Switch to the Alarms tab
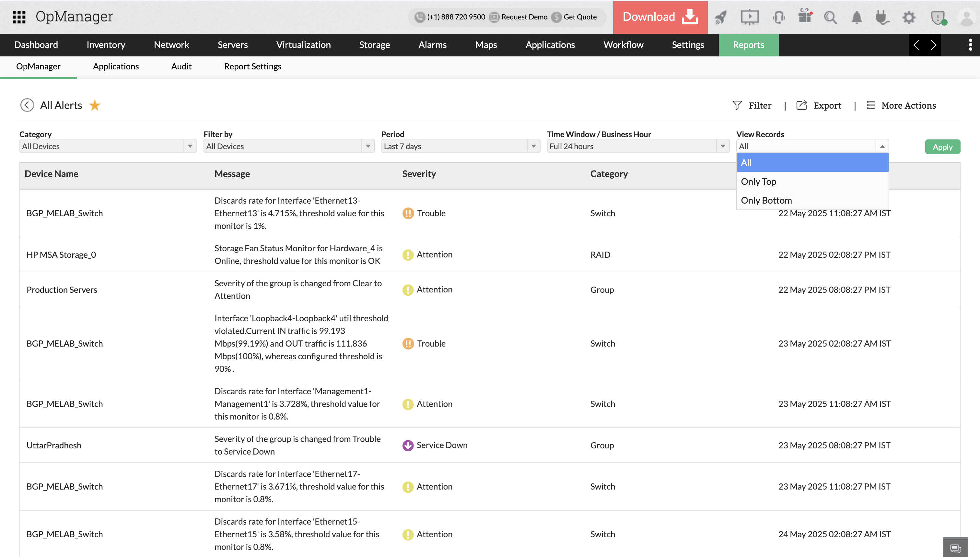980x557 pixels. click(432, 45)
